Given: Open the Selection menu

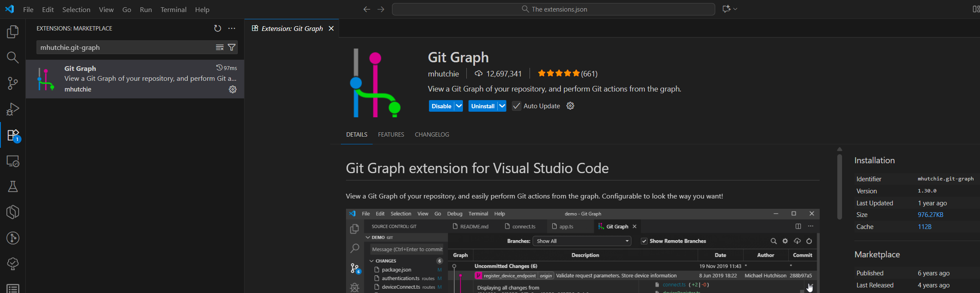Looking at the screenshot, I should point(76,9).
